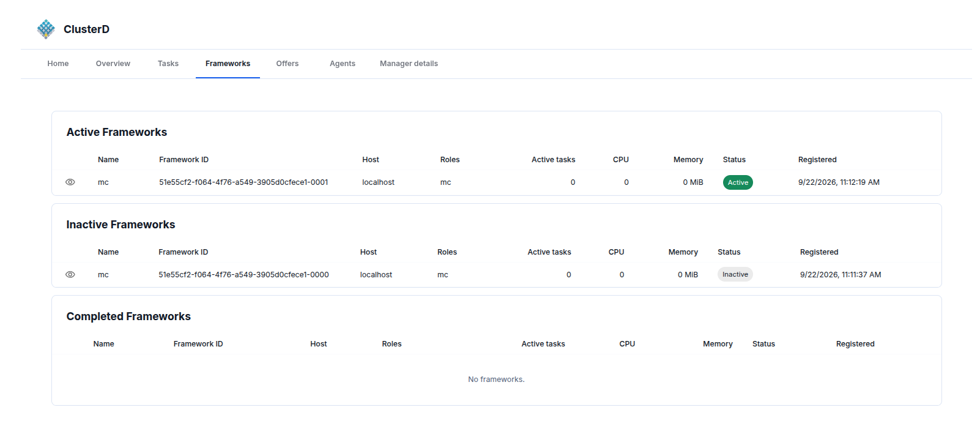Click the registered time 11:11:37 AM
This screenshot has width=980, height=434.
(841, 275)
